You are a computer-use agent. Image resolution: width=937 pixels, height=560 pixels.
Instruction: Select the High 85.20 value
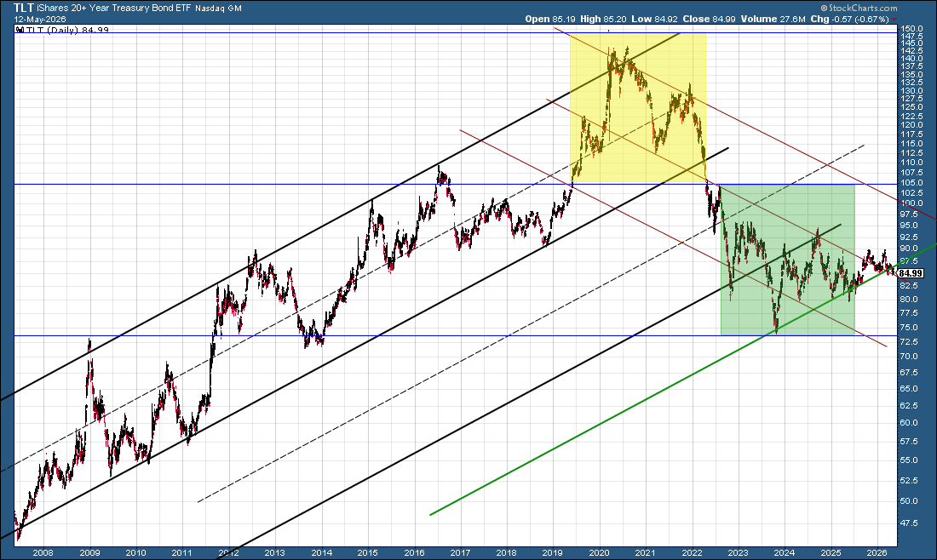coord(604,19)
